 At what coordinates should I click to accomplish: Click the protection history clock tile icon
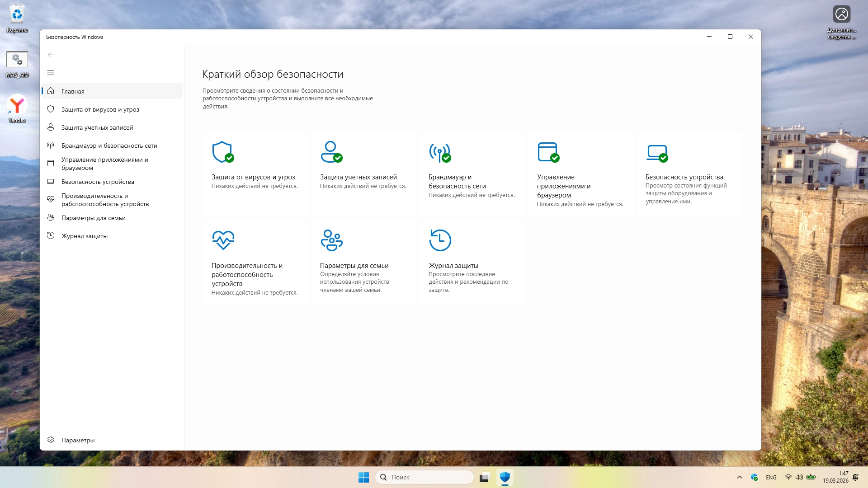click(440, 240)
